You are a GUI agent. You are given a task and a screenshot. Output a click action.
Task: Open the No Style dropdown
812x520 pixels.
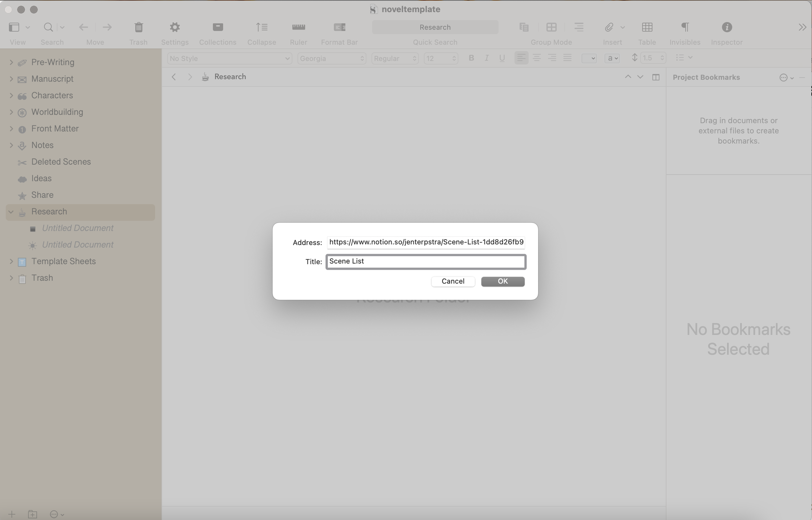(229, 58)
